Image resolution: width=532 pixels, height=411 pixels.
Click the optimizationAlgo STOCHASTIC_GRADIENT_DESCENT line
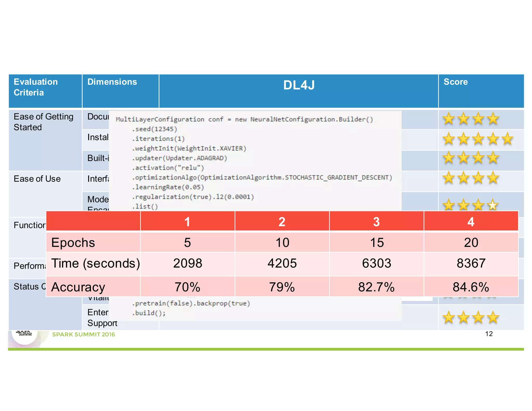pyautogui.click(x=262, y=177)
